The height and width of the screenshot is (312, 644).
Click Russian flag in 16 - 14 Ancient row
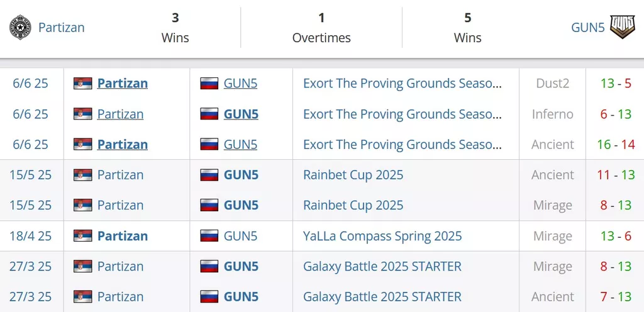tap(209, 144)
